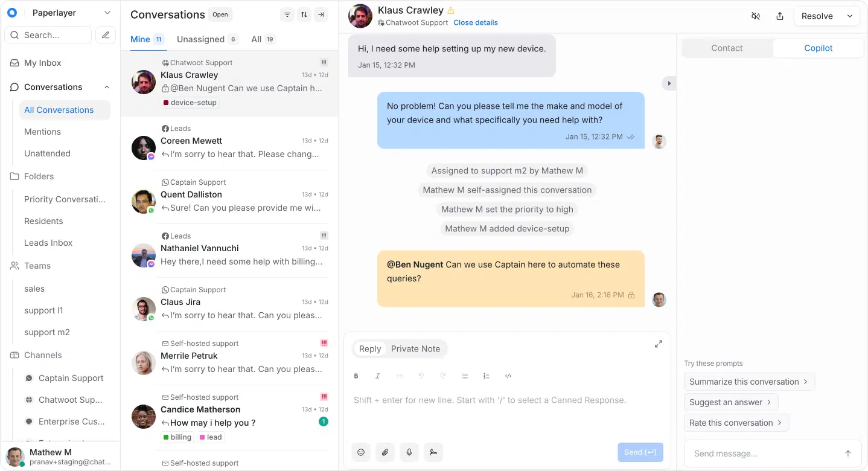Image resolution: width=868 pixels, height=471 pixels.
Task: Click the compose new conversation pencil icon
Action: coord(106,35)
